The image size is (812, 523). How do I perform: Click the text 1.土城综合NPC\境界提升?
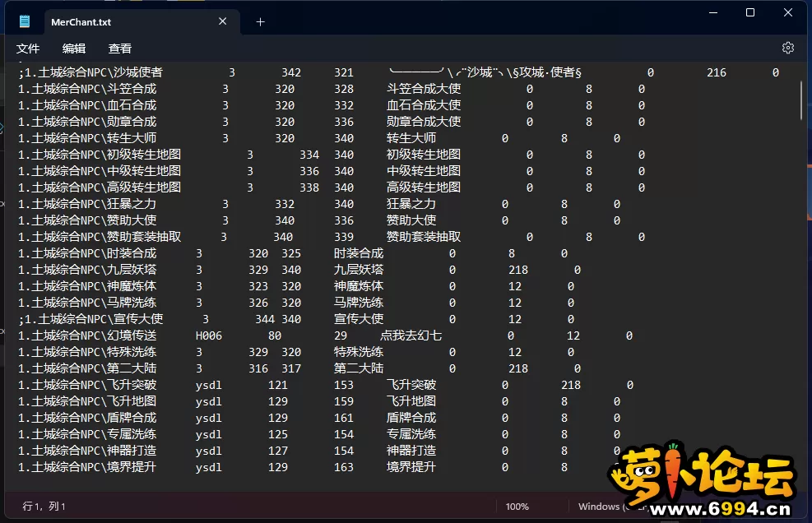coord(87,468)
